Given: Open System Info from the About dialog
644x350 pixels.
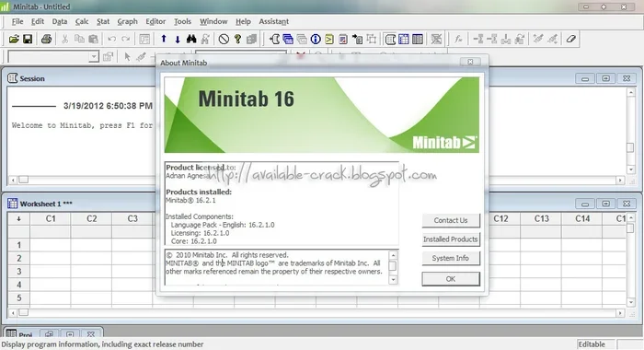Looking at the screenshot, I should [451, 258].
